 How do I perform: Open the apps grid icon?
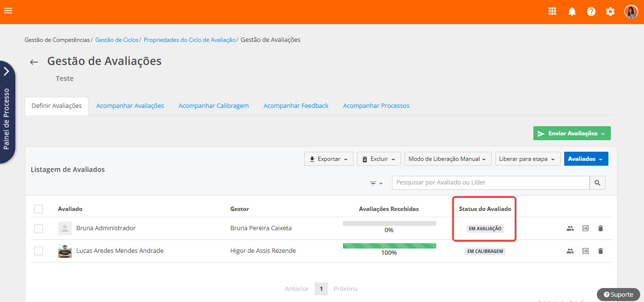(552, 12)
